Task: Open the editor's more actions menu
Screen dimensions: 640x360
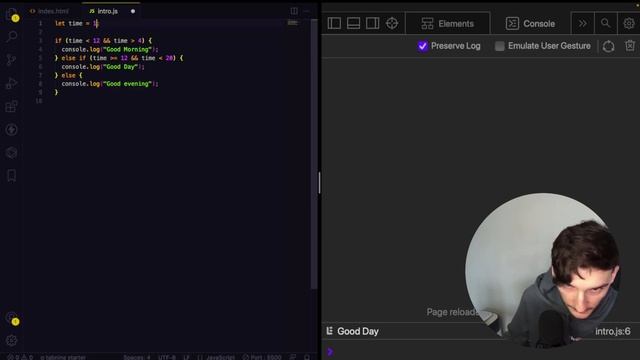Action: click(307, 11)
